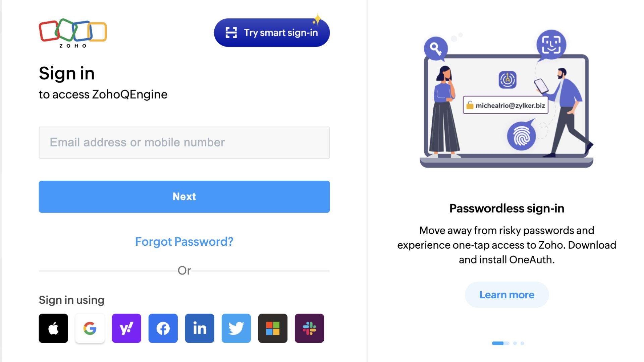Click the Forgot Password link
Image resolution: width=644 pixels, height=362 pixels.
(184, 241)
